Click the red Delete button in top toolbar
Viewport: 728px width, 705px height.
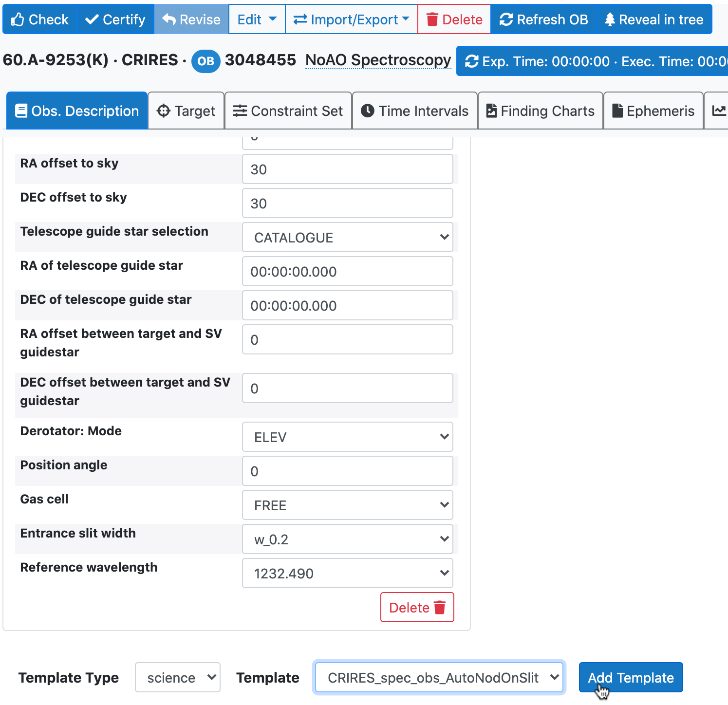tap(454, 19)
